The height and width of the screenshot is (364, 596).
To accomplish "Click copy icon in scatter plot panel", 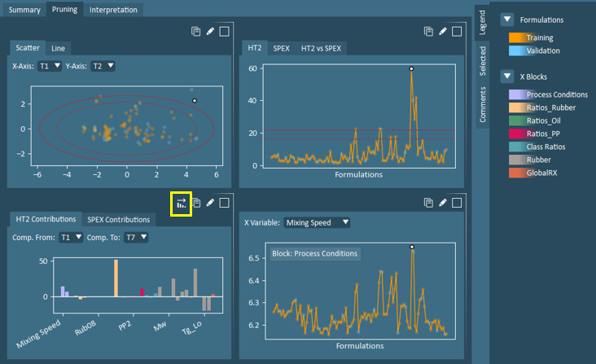I will [195, 32].
